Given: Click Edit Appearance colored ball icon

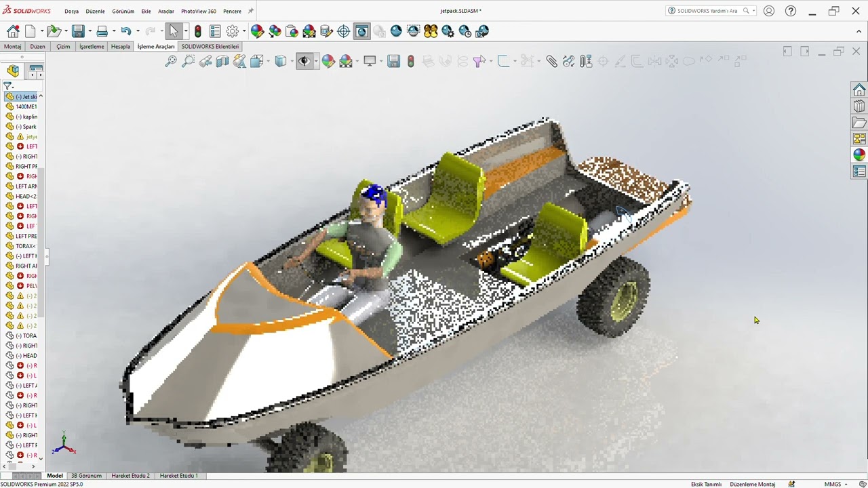Looking at the screenshot, I should (x=257, y=31).
